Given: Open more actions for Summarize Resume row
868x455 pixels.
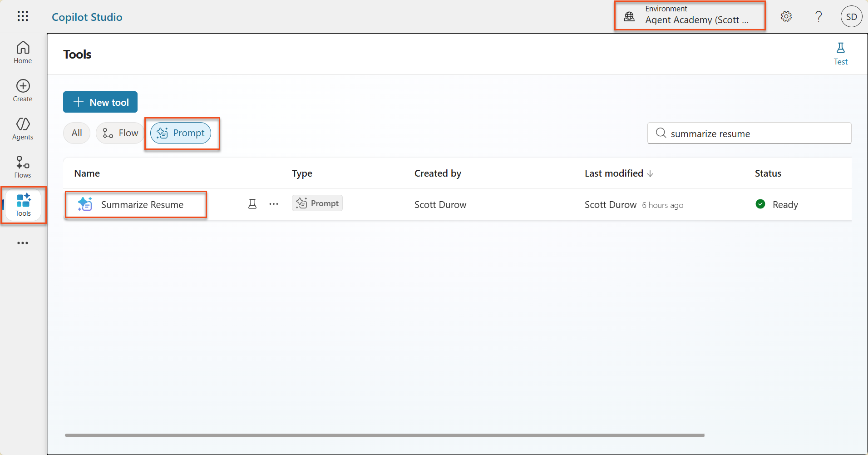Looking at the screenshot, I should (274, 204).
